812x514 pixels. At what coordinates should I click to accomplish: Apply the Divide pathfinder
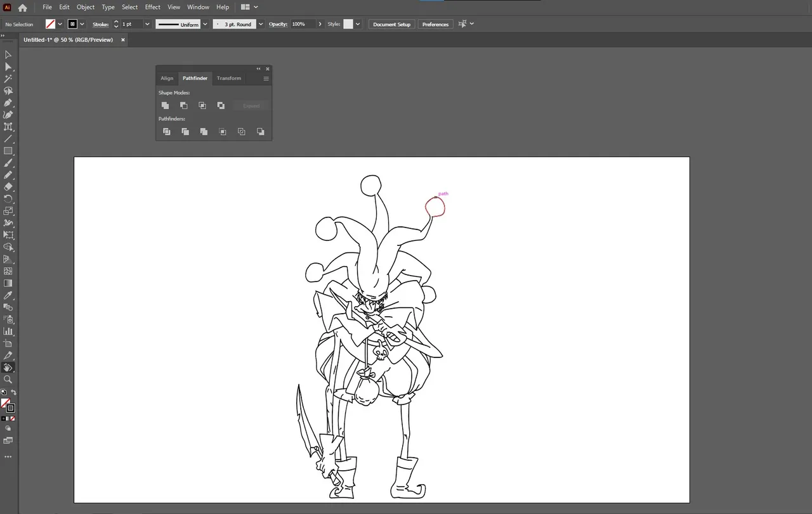166,132
